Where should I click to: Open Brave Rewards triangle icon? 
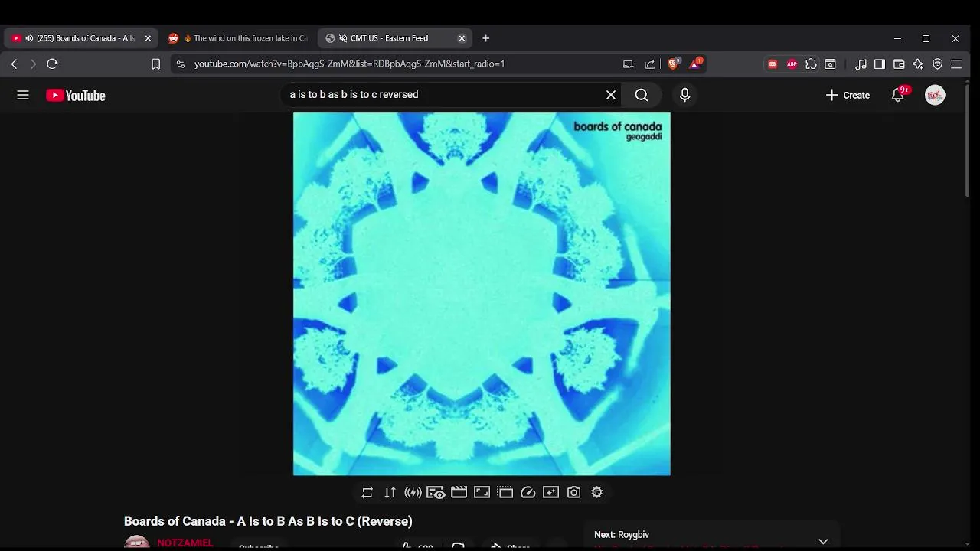tap(695, 64)
